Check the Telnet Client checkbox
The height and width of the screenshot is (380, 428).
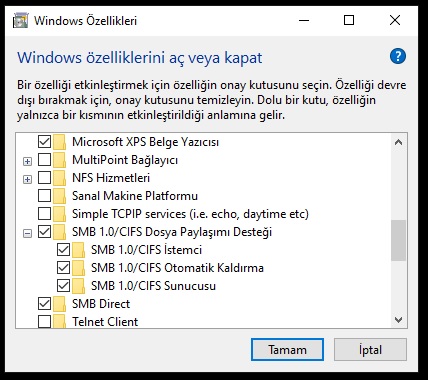[x=44, y=322]
